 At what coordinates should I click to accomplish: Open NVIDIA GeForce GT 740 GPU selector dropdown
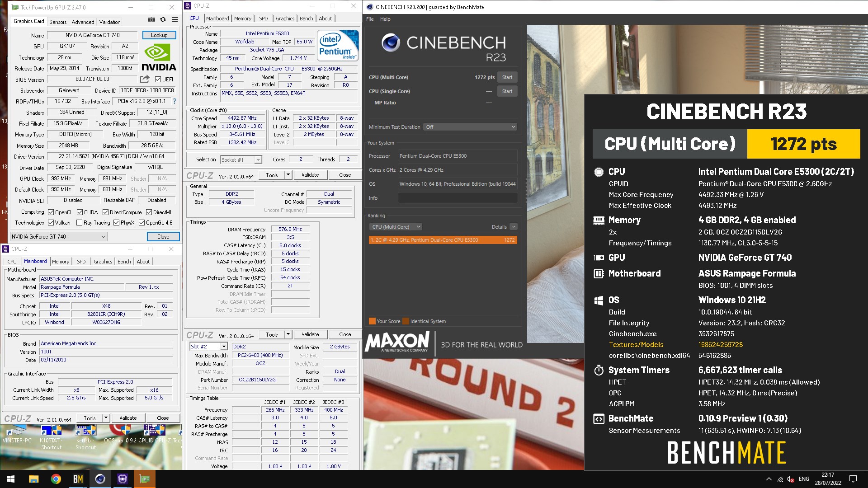[59, 236]
